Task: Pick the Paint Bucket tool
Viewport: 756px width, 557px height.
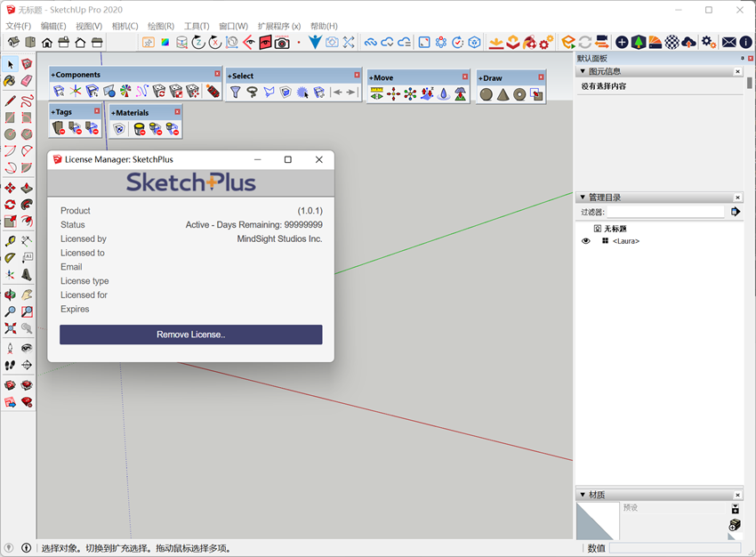Action: point(10,81)
